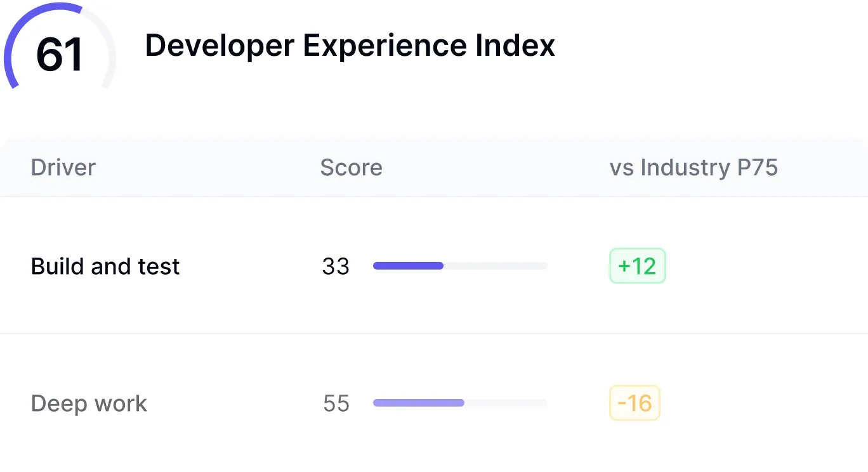Open the Build and test driver
Viewport: 868px width, 472px height.
click(x=105, y=266)
